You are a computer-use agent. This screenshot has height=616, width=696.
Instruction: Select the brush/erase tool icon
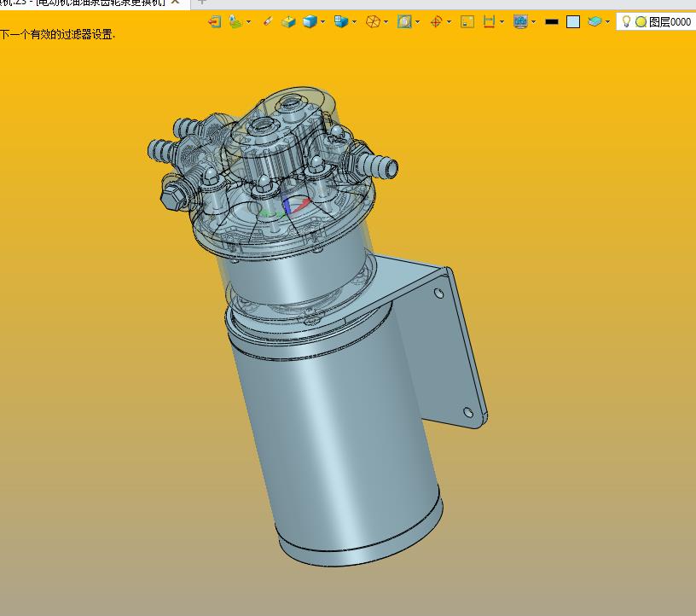267,21
